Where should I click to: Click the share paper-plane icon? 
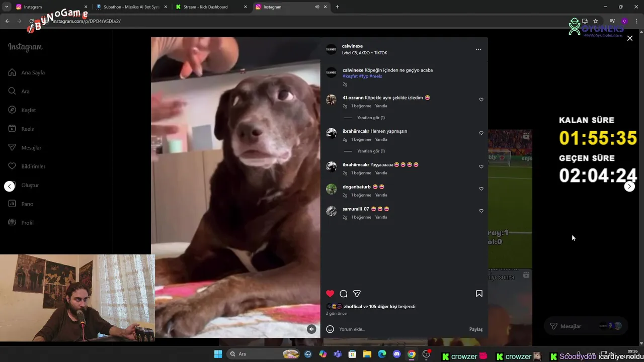click(x=357, y=294)
